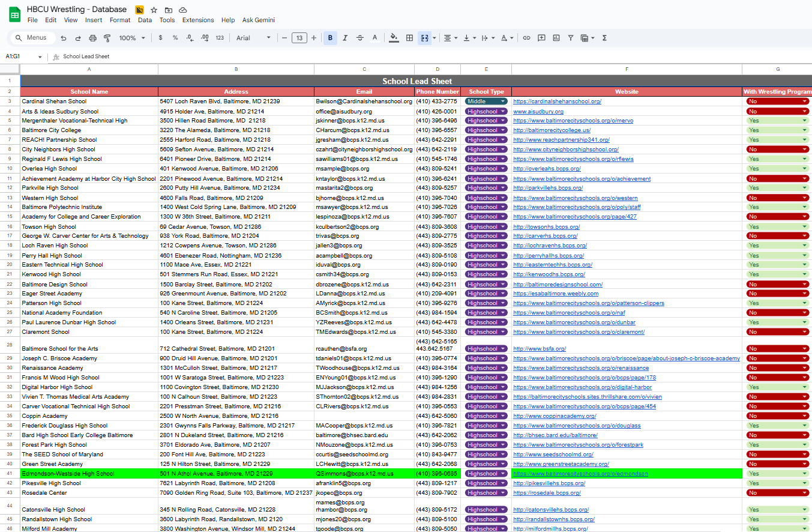Open the 100% zoom dropdown
Screen dimensions: 812x532
[132, 38]
